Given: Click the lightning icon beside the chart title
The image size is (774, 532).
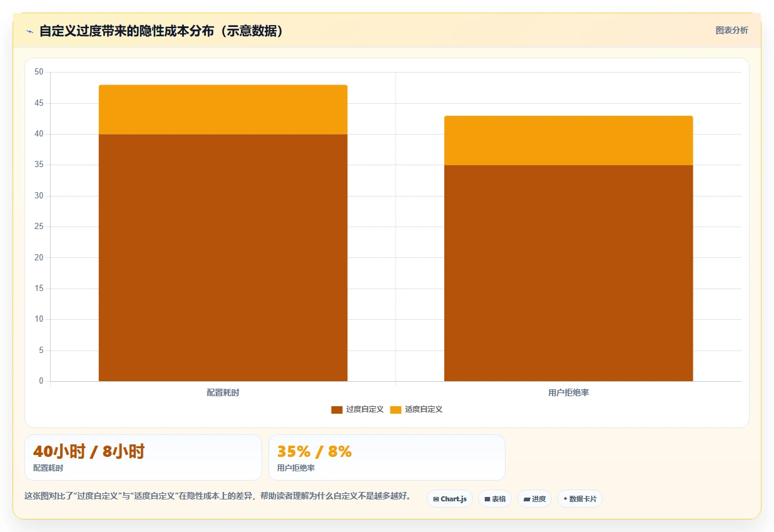Looking at the screenshot, I should point(29,31).
